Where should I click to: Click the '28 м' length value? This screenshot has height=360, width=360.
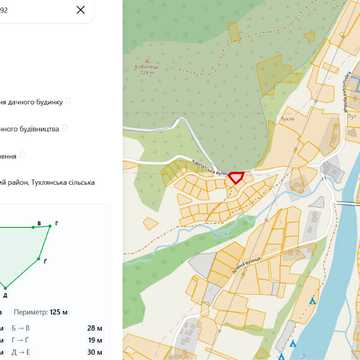coord(95,328)
